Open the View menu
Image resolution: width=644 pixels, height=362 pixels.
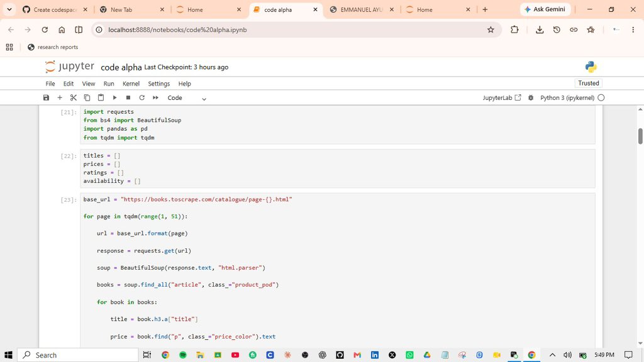point(88,84)
